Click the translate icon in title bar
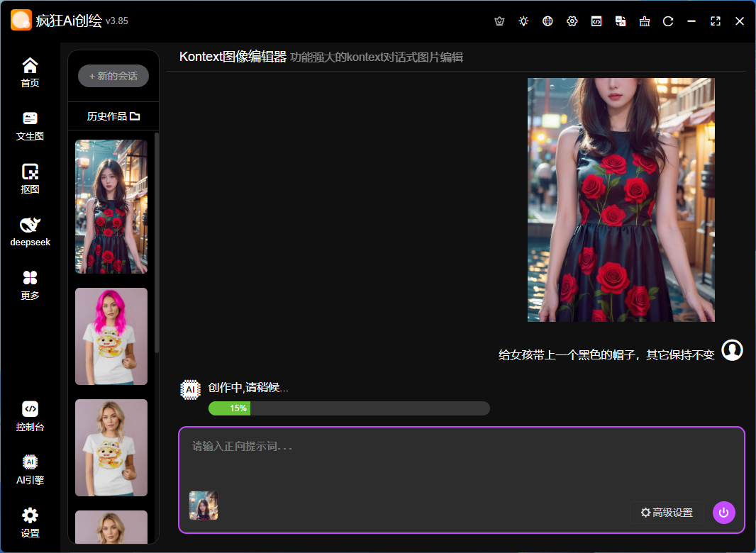Screen dimensions: 756x553 pyautogui.click(x=621, y=21)
